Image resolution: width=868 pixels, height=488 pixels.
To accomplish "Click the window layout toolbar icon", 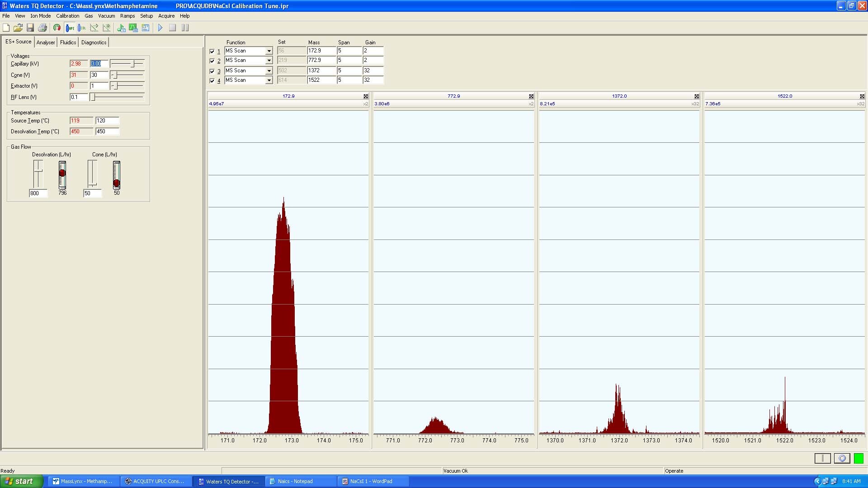I will [x=146, y=28].
